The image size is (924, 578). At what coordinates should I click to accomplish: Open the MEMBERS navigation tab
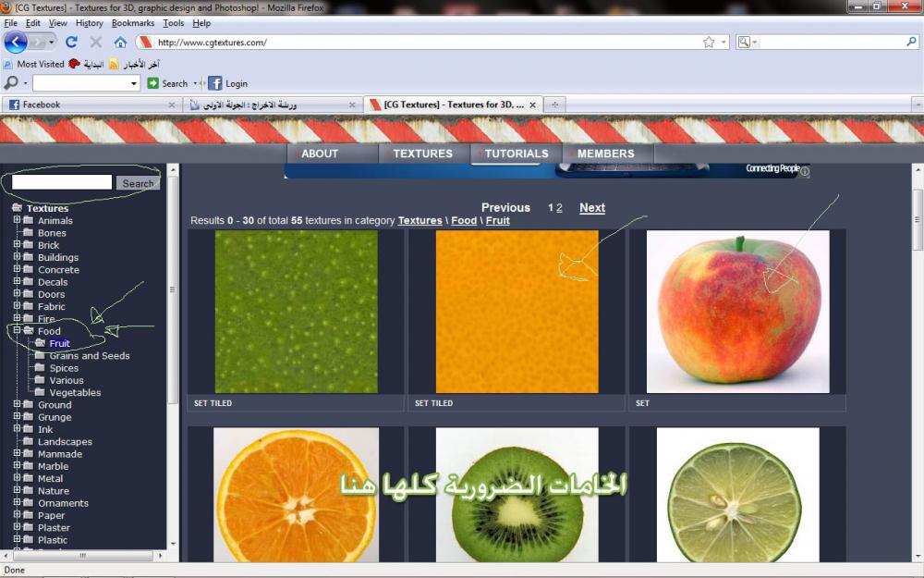tap(608, 154)
